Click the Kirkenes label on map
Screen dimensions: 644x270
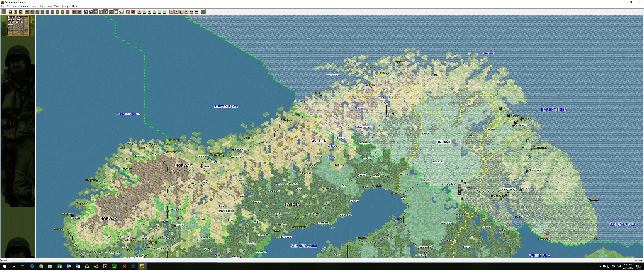pyautogui.click(x=514, y=116)
